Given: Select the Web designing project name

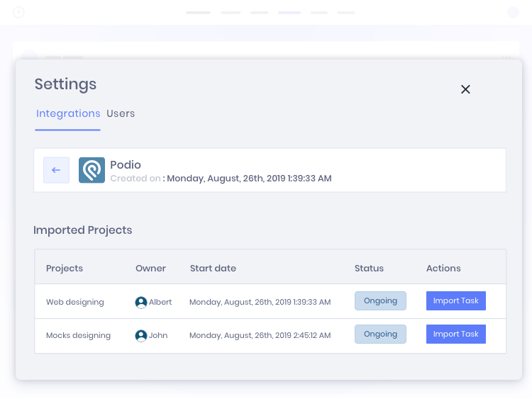Looking at the screenshot, I should point(75,302).
